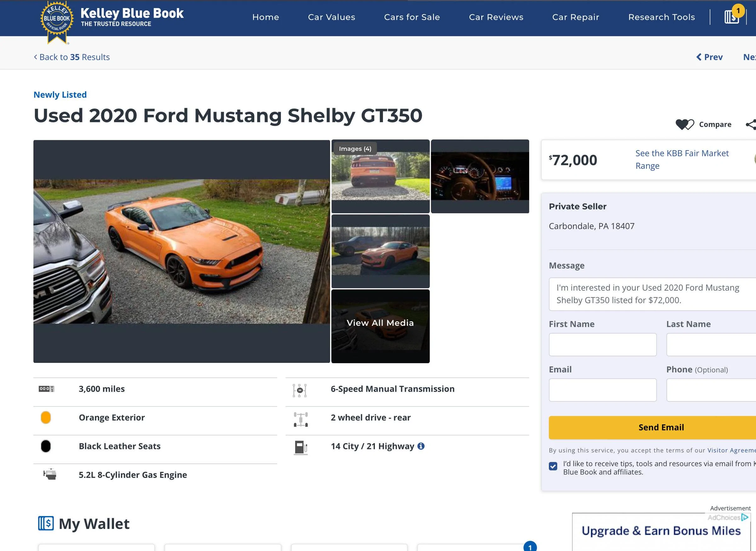Click the Email input field

[603, 390]
